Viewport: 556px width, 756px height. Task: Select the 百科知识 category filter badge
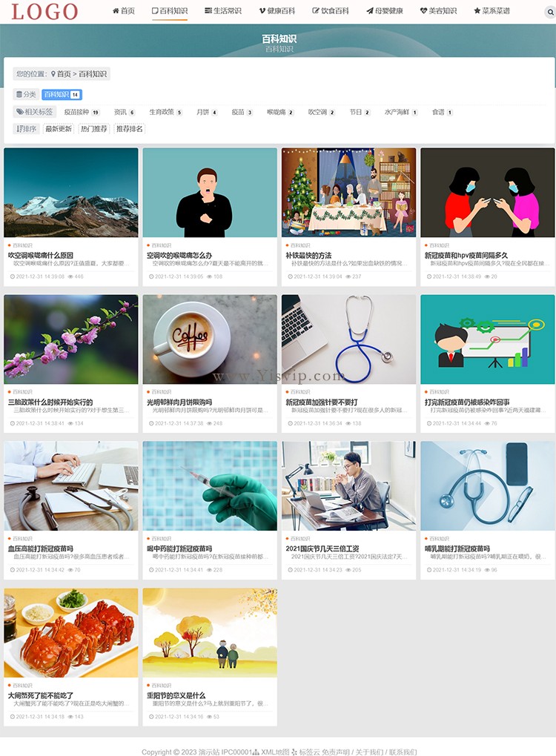(x=62, y=95)
